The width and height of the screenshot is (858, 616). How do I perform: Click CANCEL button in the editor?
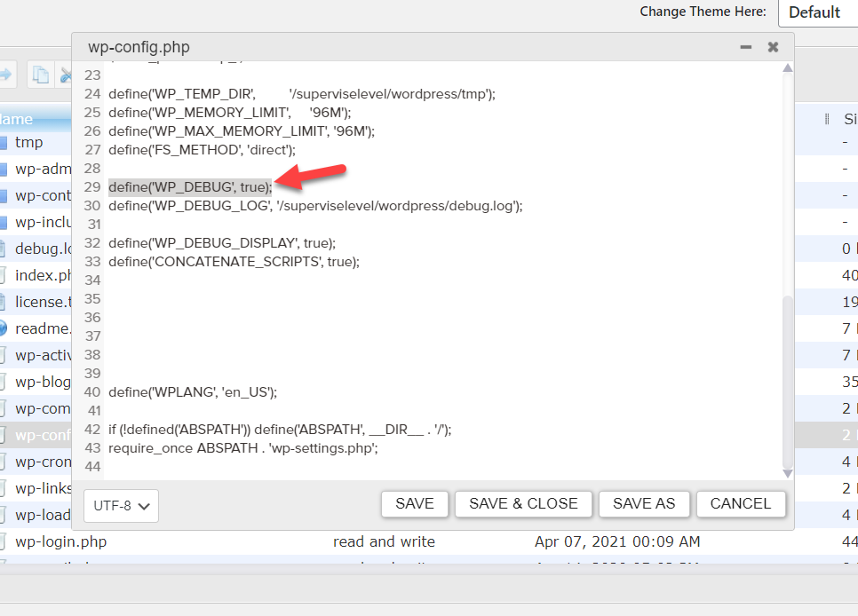[741, 503]
